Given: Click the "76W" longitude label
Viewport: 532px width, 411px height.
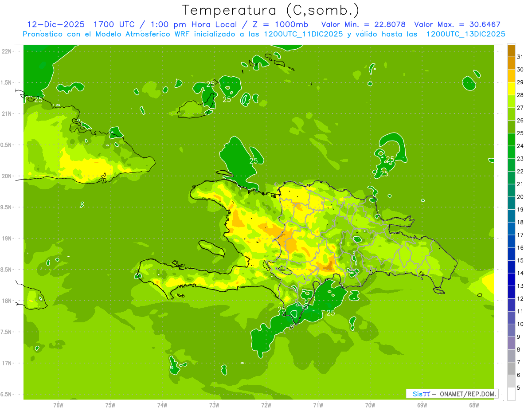Looking at the screenshot, I should click(58, 405).
